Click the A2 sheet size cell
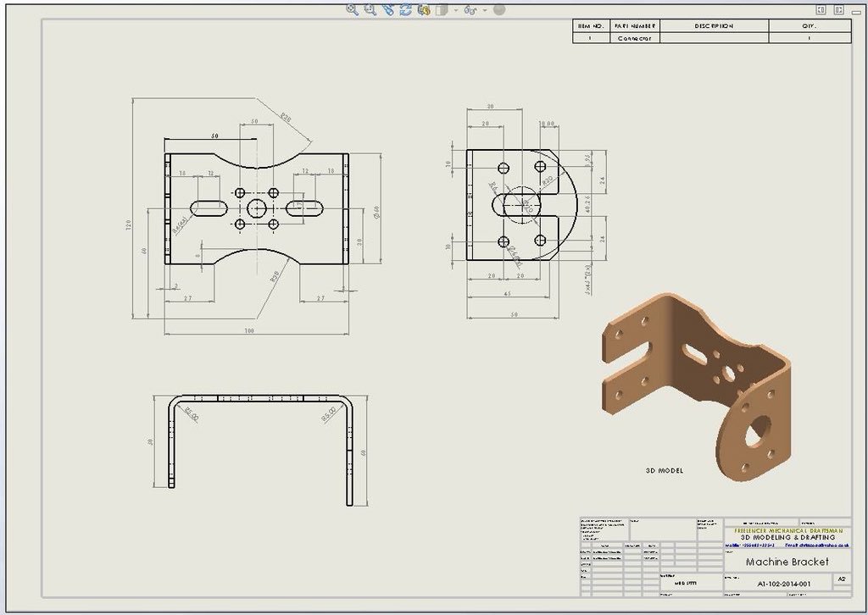The height and width of the screenshot is (615, 868). 841,579
